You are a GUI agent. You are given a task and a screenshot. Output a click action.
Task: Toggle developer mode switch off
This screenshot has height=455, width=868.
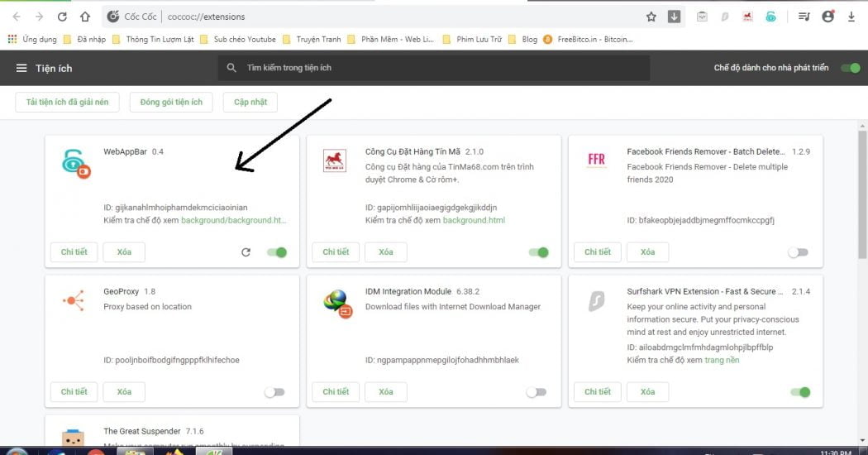[851, 68]
